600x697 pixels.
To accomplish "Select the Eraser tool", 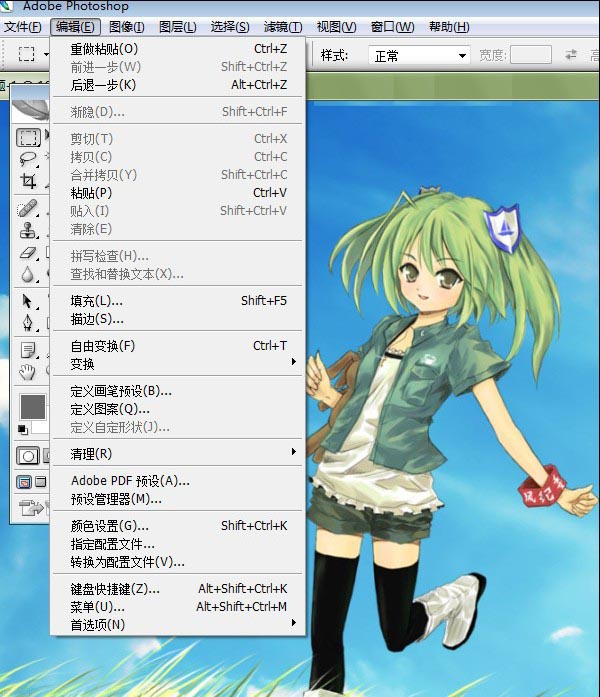I will click(x=29, y=253).
